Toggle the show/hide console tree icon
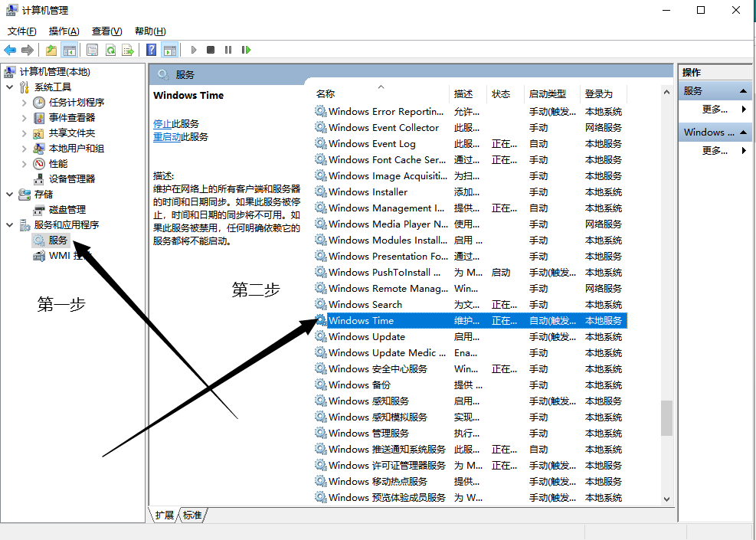 coord(70,50)
